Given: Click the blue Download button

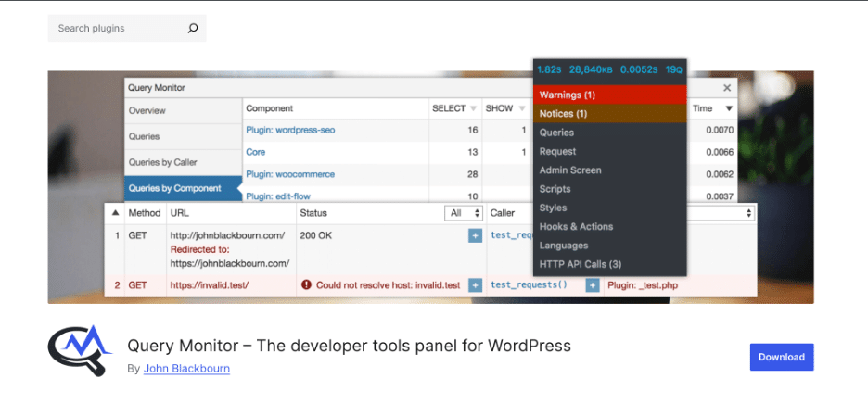Looking at the screenshot, I should pyautogui.click(x=782, y=357).
